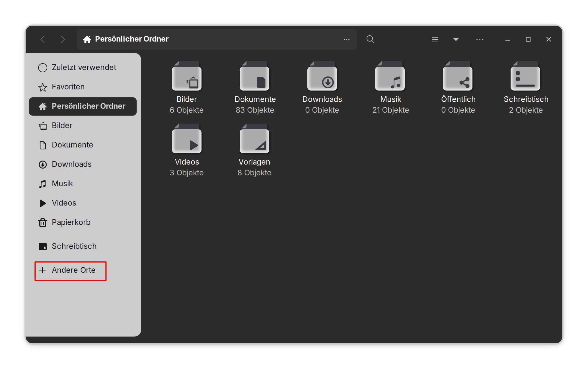The height and width of the screenshot is (369, 588).
Task: Click the home icon in path bar
Action: click(x=87, y=39)
